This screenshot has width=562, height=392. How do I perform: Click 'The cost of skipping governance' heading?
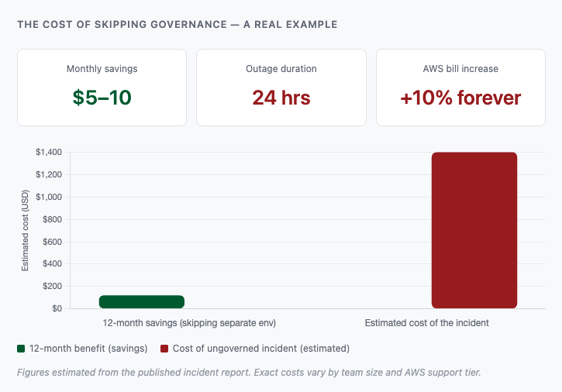point(177,24)
